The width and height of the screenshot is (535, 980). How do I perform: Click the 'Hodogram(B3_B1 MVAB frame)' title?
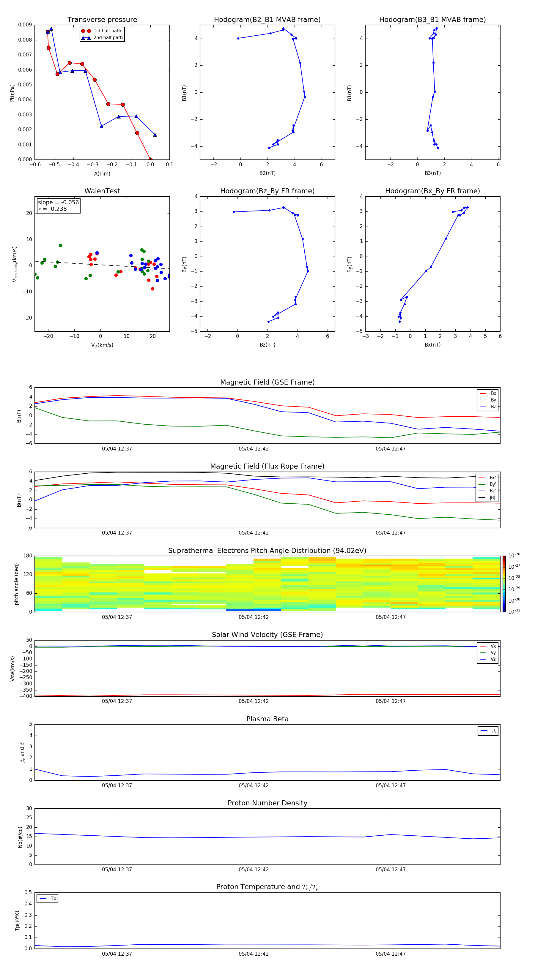pos(432,19)
